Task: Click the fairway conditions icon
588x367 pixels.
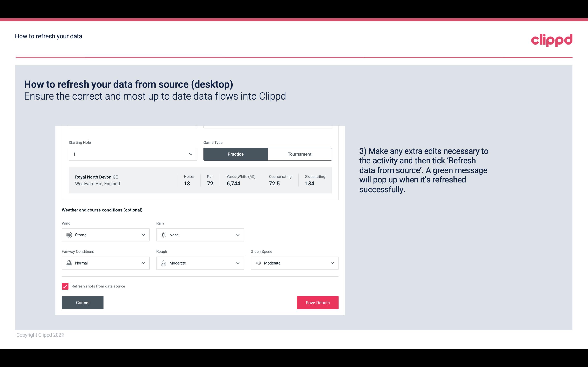Action: [69, 263]
